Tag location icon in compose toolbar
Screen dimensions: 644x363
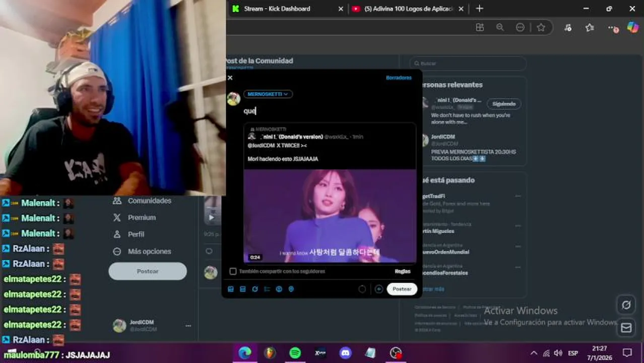tap(291, 289)
